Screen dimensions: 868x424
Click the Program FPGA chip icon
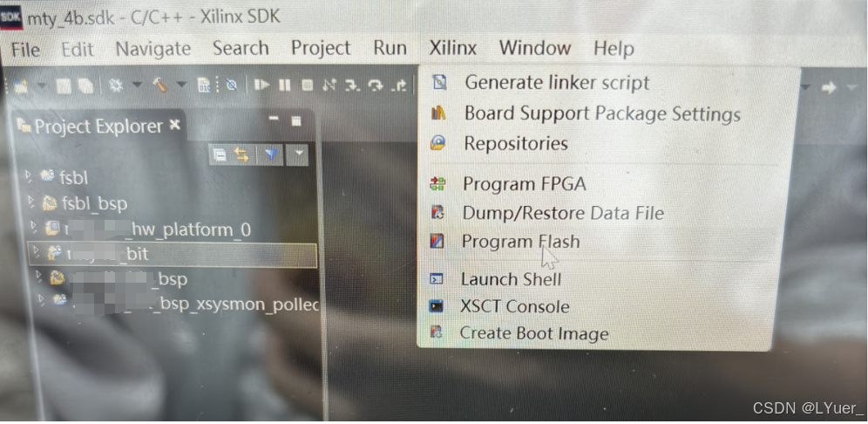437,184
